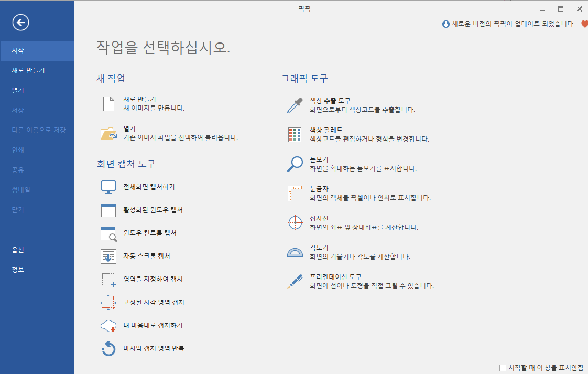The height and width of the screenshot is (374, 588).
Task: Click the update notice 새로운 버전의 픽픽이 업데이트 되었습니다
Action: [513, 24]
